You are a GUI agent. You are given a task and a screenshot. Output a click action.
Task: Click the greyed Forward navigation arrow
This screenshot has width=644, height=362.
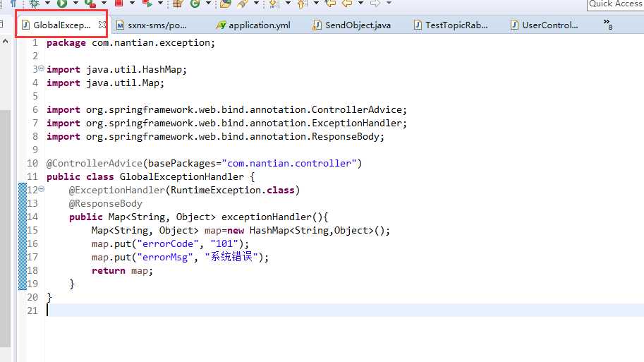click(375, 4)
